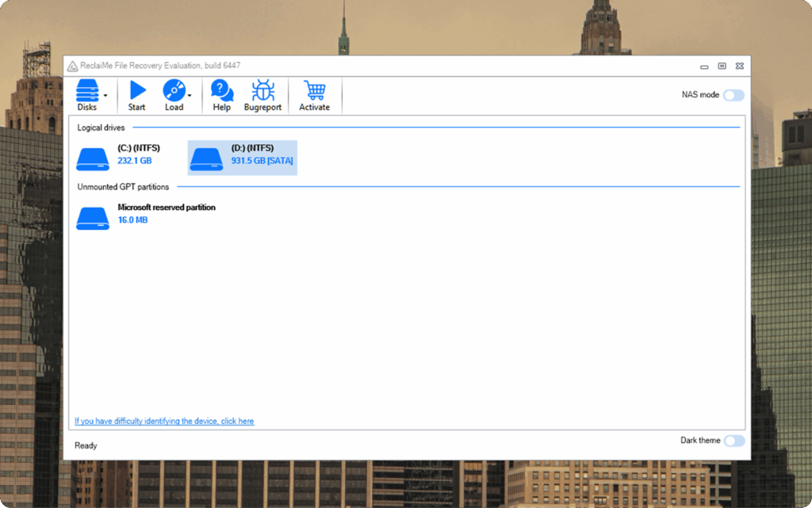
Task: Click the Microsoft reserved partition label
Action: point(167,208)
